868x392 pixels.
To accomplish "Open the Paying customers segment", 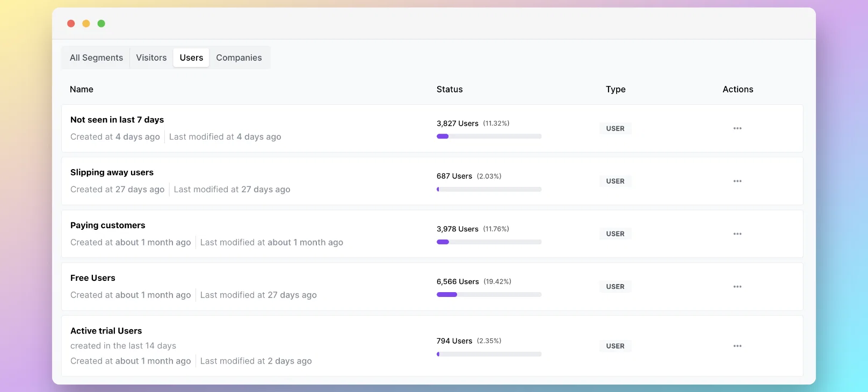I will click(x=108, y=225).
